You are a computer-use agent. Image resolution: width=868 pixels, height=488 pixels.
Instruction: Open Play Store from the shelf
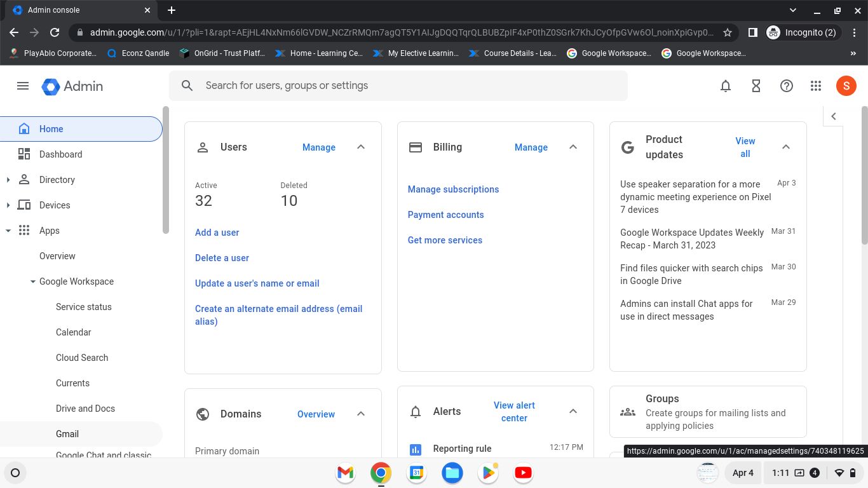coord(488,473)
